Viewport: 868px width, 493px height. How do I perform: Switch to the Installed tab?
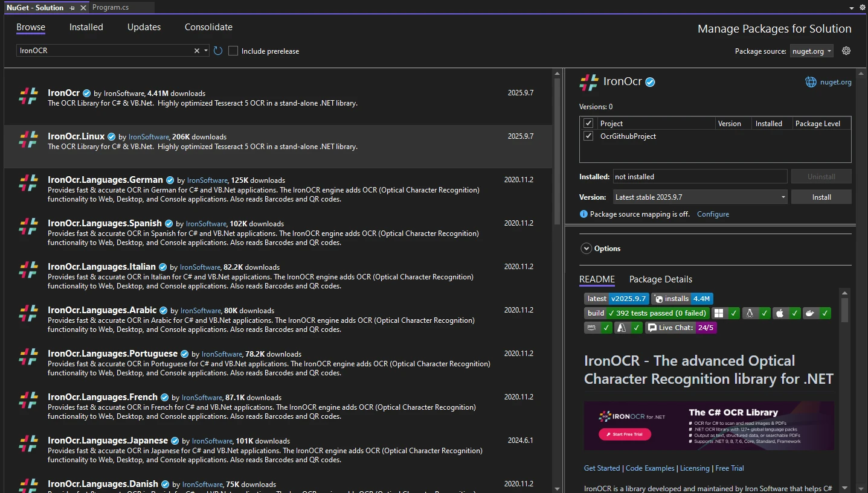86,27
